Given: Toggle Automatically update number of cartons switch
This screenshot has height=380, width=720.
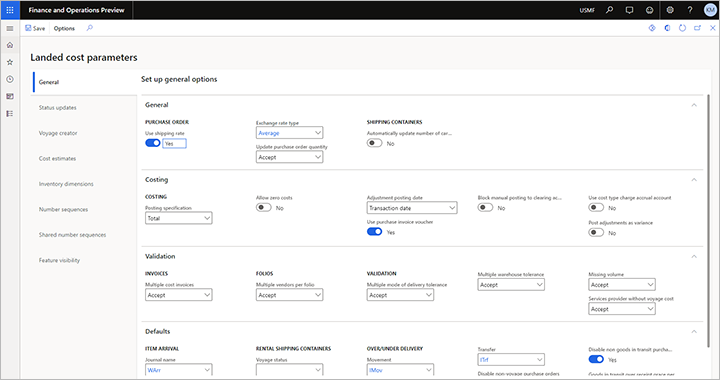Looking at the screenshot, I should coord(374,143).
